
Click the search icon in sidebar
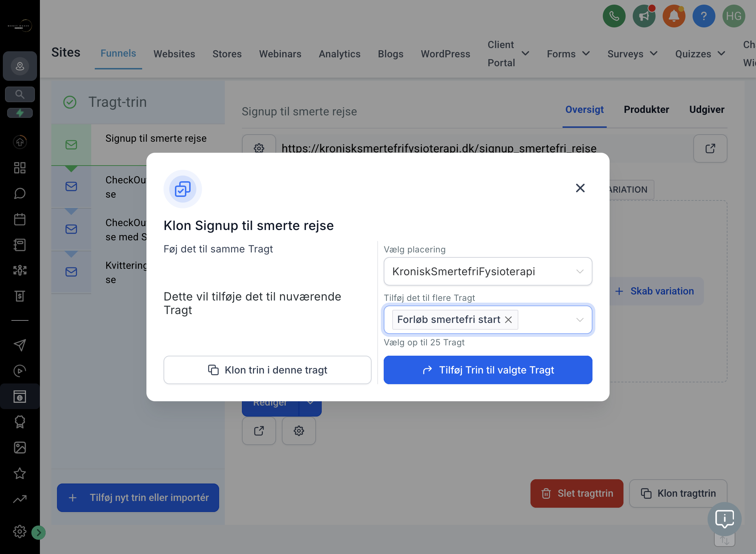[x=20, y=94]
